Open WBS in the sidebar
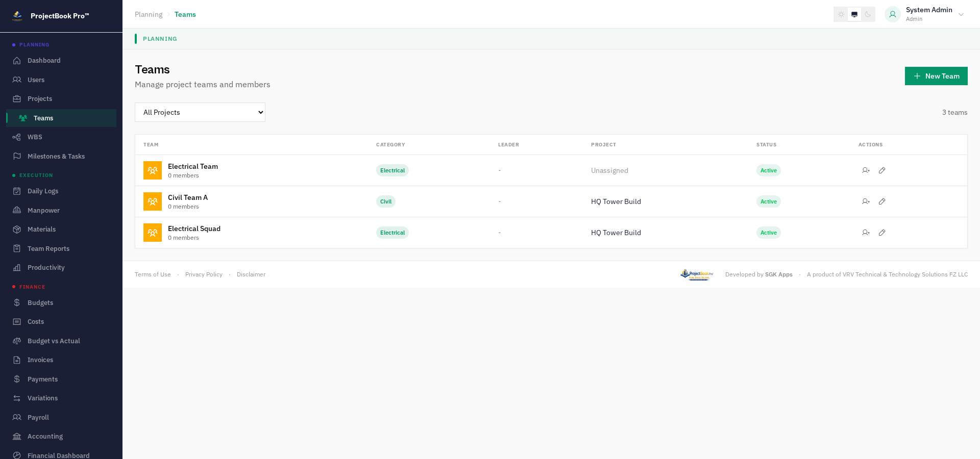This screenshot has width=980, height=459. pyautogui.click(x=61, y=137)
